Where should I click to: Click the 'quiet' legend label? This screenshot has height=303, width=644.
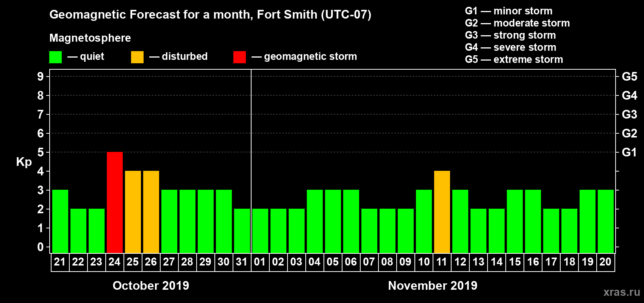[92, 57]
